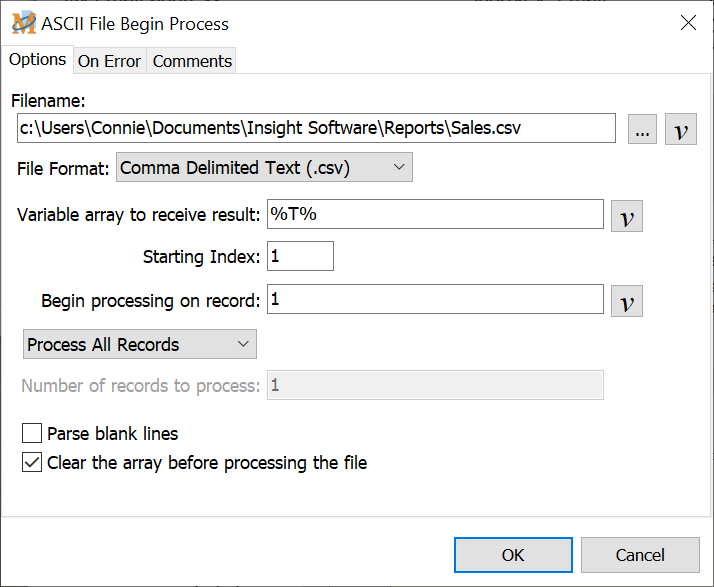Viewport: 714px width, 587px height.
Task: Click into the Filename path field
Action: click(x=315, y=128)
